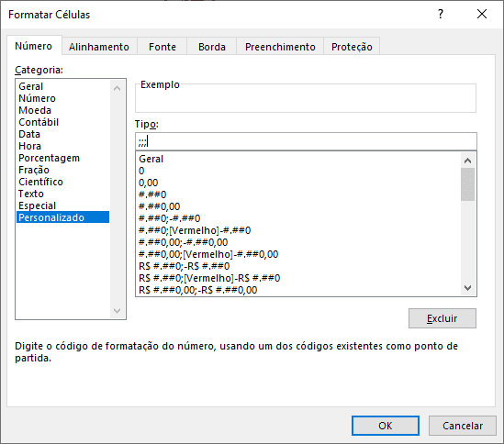The image size is (504, 444).
Task: Confirm with the OK button
Action: 385,426
